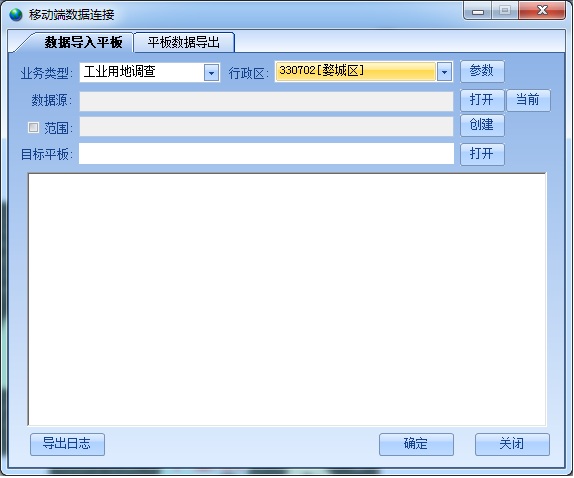The width and height of the screenshot is (574, 478).
Task: Click the 范围 path field
Action: (266, 127)
